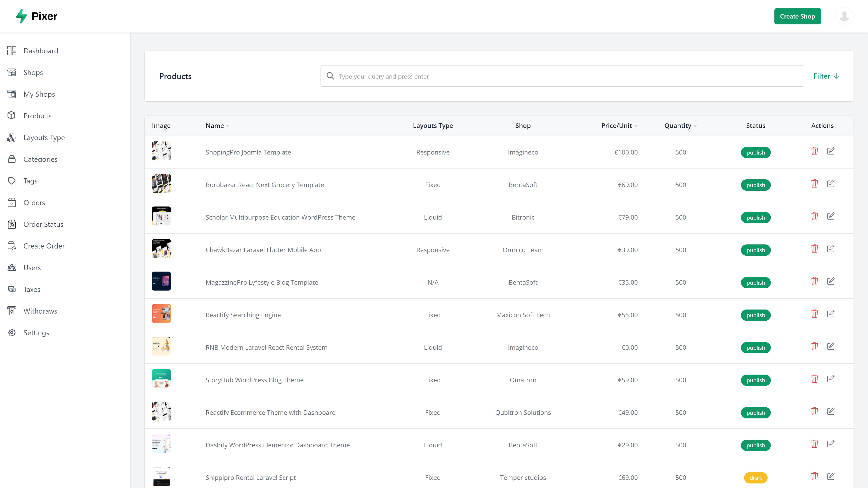Select the Taxes sidebar icon
Screen dimensions: 868x488
coord(12,289)
